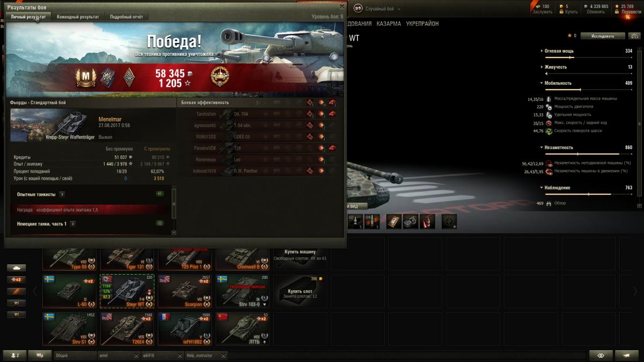Click the repair kit consumable
Screen dimensions: 644x362
tap(411, 221)
